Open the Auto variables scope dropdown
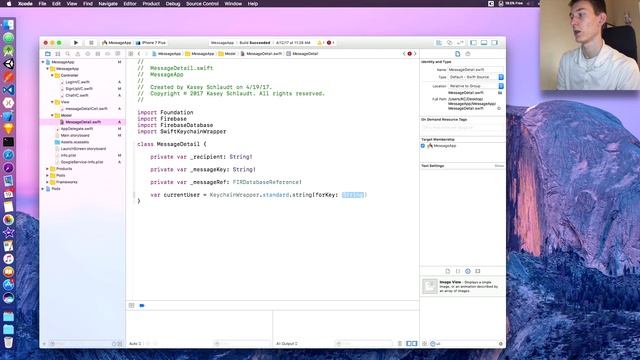The width and height of the screenshot is (640, 360). pyautogui.click(x=136, y=344)
